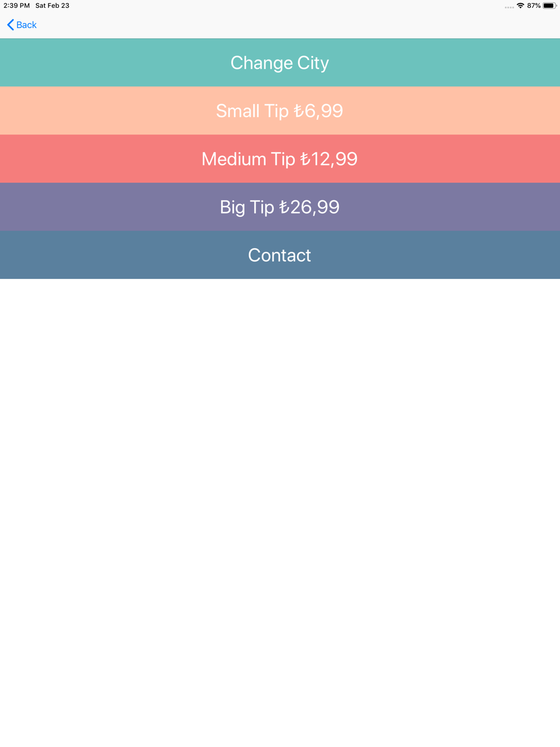This screenshot has width=560, height=747.
Task: Tap the 2:39 PM clock
Action: 17,6
